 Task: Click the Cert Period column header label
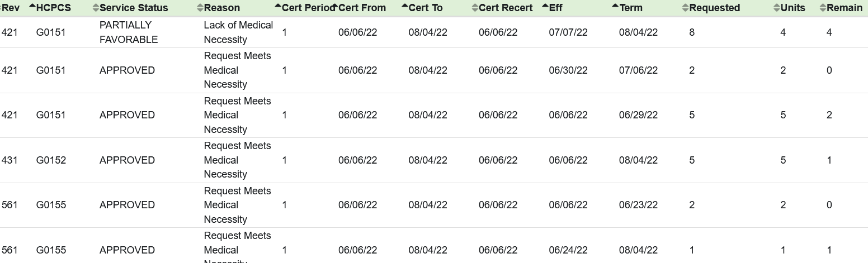(308, 8)
